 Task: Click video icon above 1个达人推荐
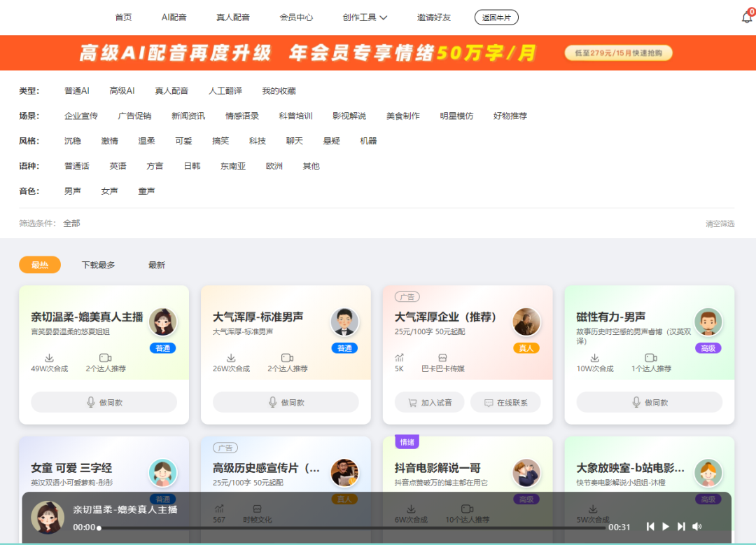[x=651, y=358]
